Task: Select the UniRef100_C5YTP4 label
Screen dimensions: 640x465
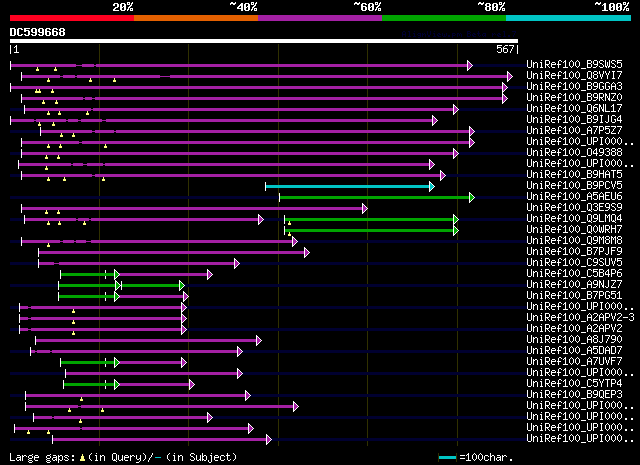Action: [x=574, y=384]
